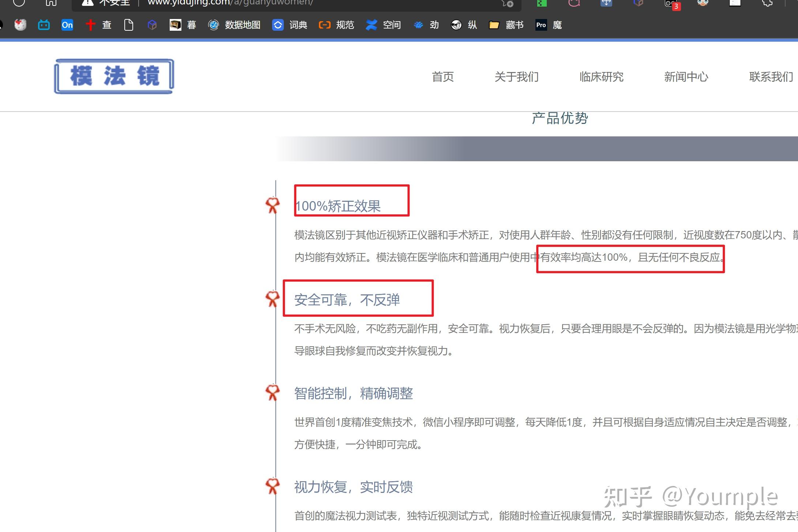Open the orange '规范' bookmark
The width and height of the screenshot is (798, 532).
pyautogui.click(x=336, y=25)
